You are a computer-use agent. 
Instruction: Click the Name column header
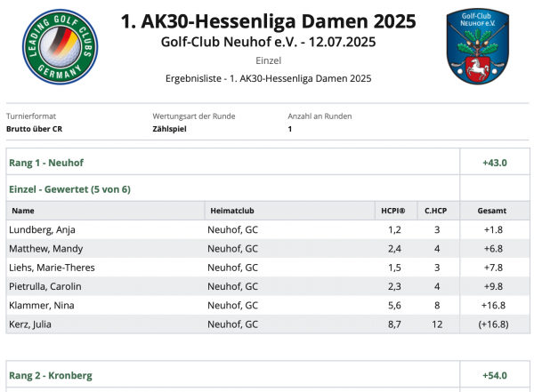tap(23, 211)
